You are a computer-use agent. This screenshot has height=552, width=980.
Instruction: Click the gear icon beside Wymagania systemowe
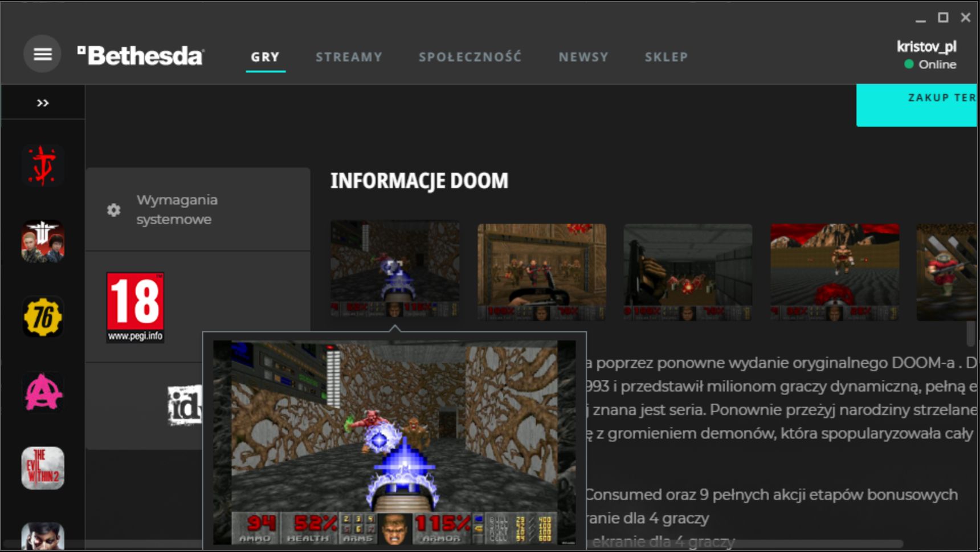click(114, 210)
